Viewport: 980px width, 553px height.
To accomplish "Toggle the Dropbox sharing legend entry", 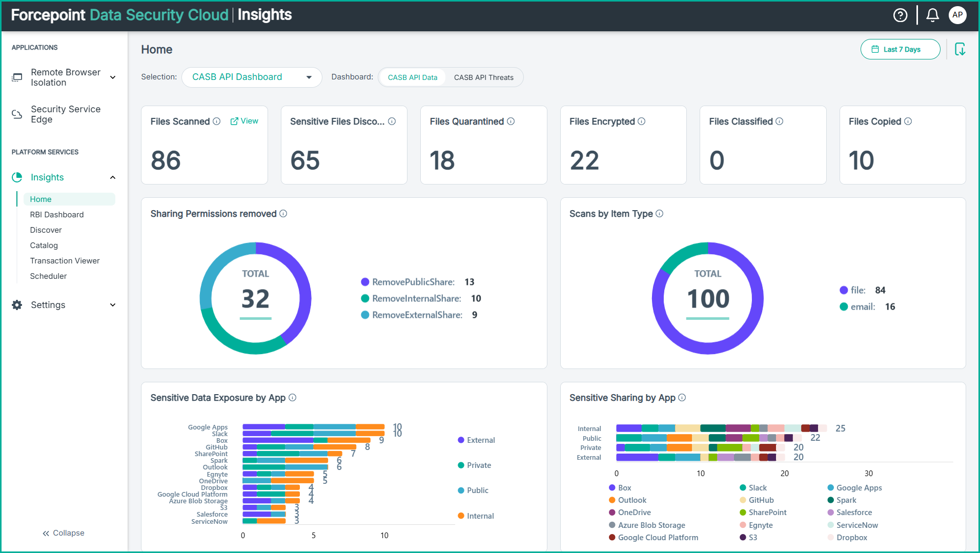I will [x=847, y=538].
